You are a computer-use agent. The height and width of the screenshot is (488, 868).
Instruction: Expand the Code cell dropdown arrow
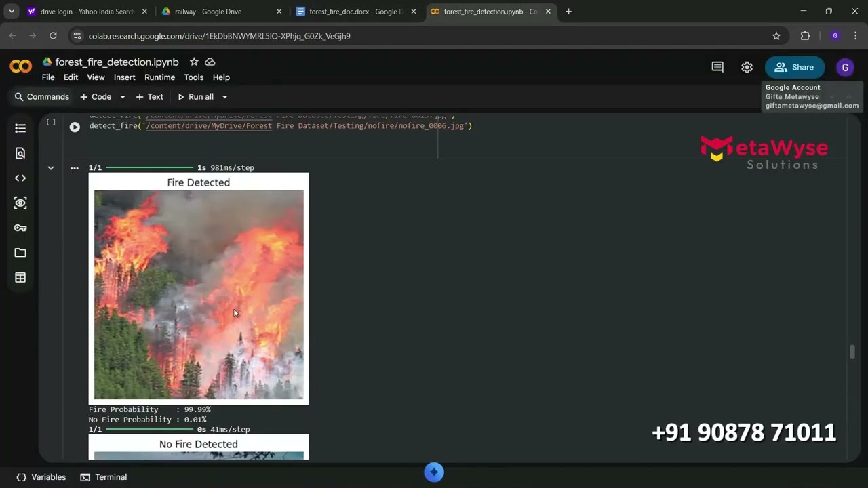[x=122, y=97]
